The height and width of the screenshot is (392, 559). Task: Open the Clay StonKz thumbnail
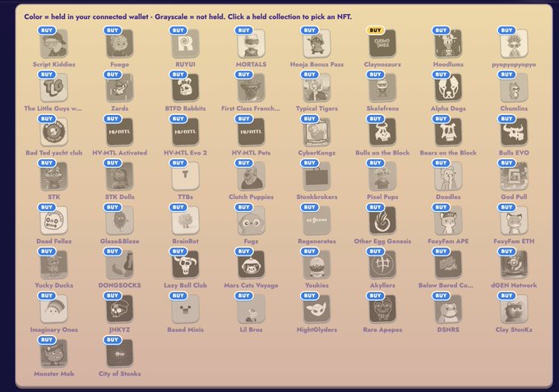(x=514, y=309)
